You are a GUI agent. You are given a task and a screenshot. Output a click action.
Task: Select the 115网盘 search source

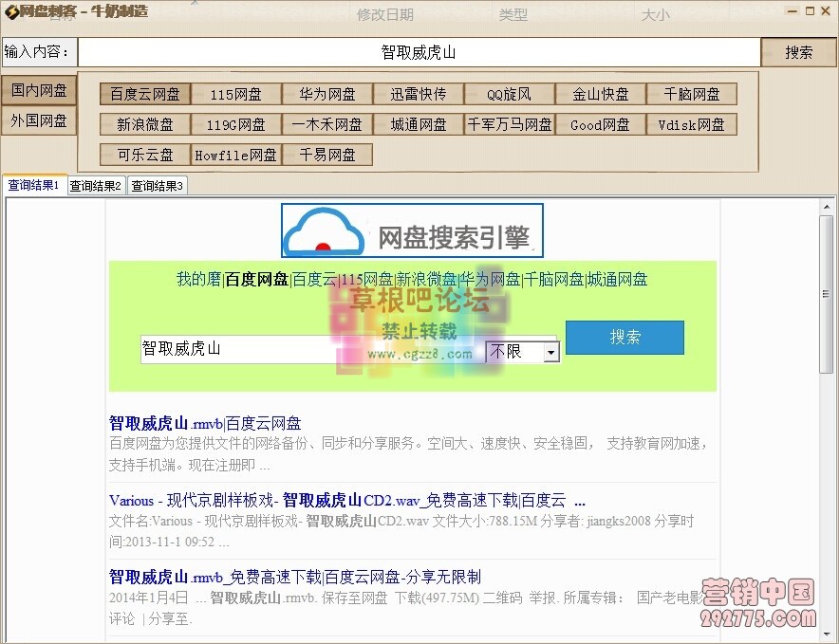point(235,94)
